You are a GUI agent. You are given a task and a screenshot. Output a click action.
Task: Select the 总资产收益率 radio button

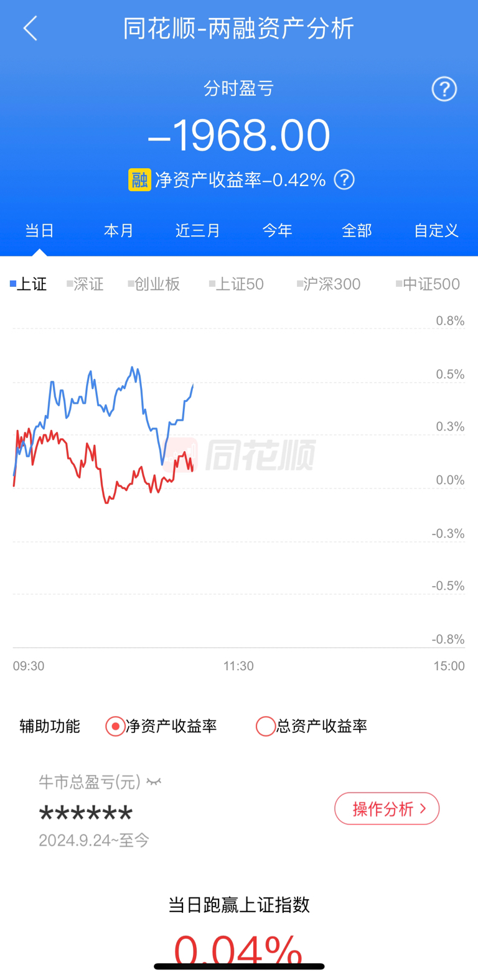(x=266, y=726)
